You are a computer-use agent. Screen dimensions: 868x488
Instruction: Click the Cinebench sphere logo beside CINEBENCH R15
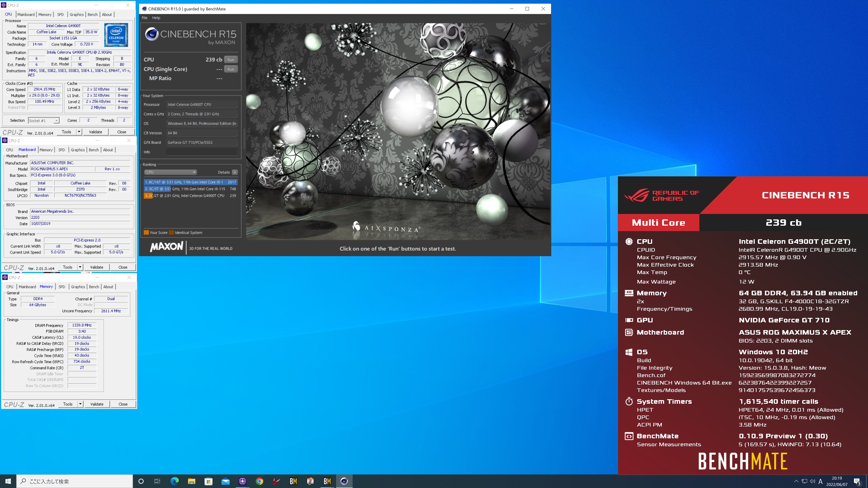pos(152,34)
